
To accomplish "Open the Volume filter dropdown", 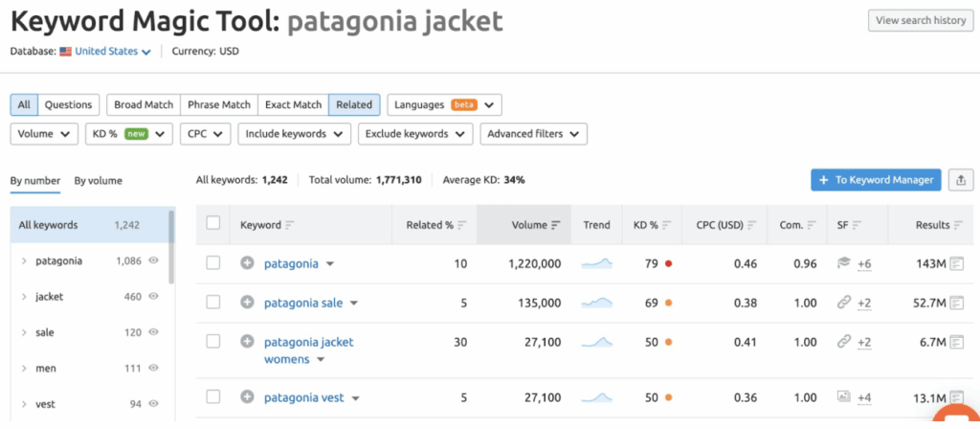I will click(x=44, y=134).
